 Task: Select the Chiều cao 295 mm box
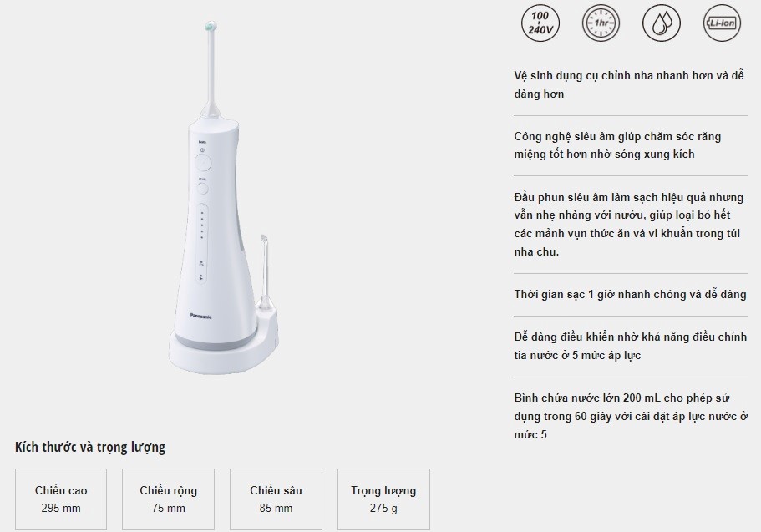(x=61, y=499)
